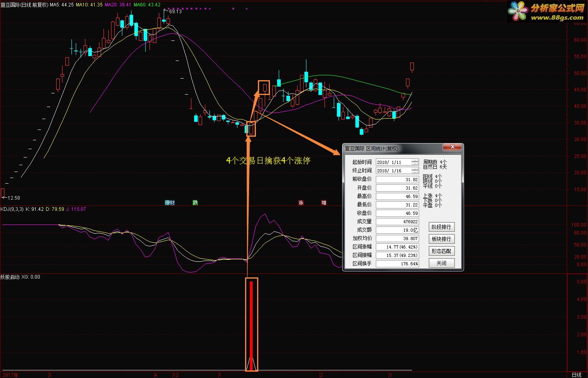This screenshot has height=378, width=588.
Task: Click the 12 month marker on time axis
Action: pos(176,375)
